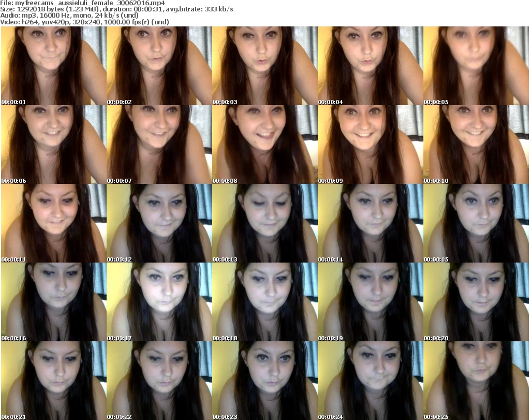
Task: Open the last frame at 00:00:25
Action: coord(476,381)
